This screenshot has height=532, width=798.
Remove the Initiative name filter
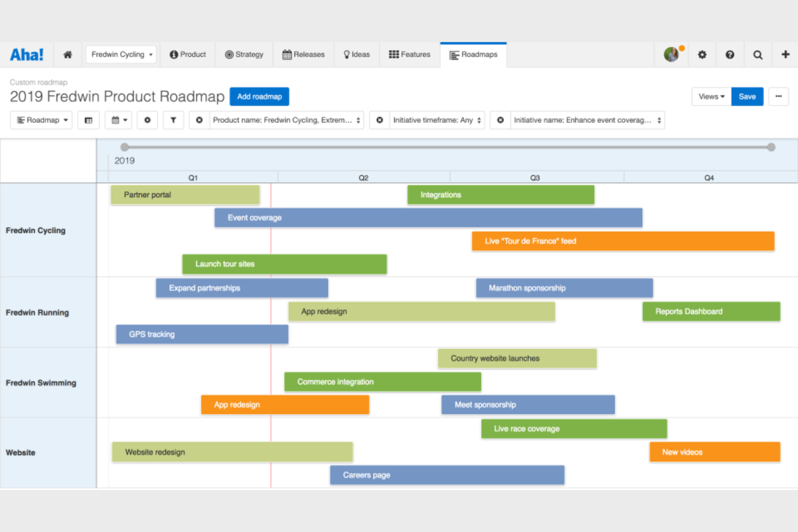(x=500, y=120)
